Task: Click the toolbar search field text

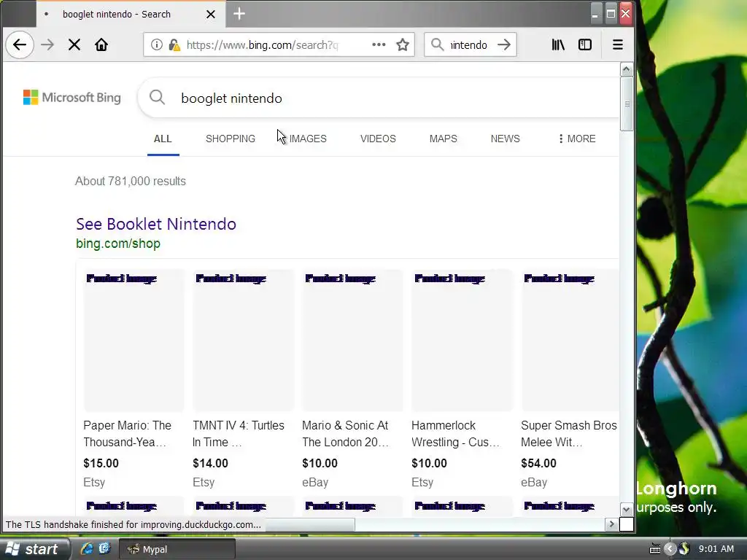Action: point(469,44)
